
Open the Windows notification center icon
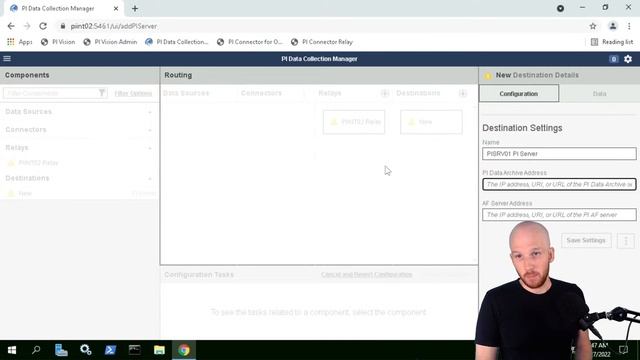coord(623,350)
